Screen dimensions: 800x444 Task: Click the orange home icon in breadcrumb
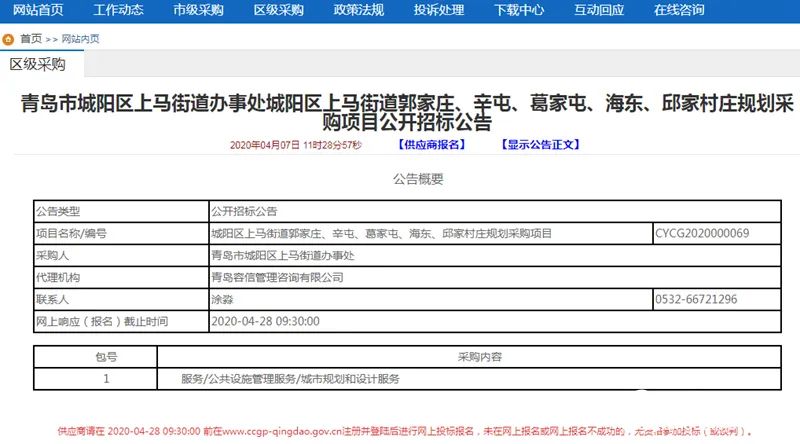click(9, 39)
